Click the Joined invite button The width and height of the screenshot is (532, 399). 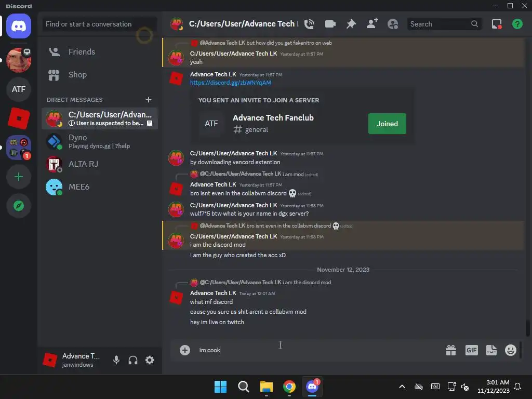point(387,124)
